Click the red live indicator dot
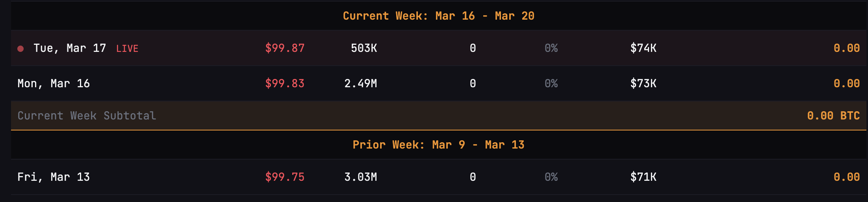Screen dimensions: 868x202 point(20,48)
